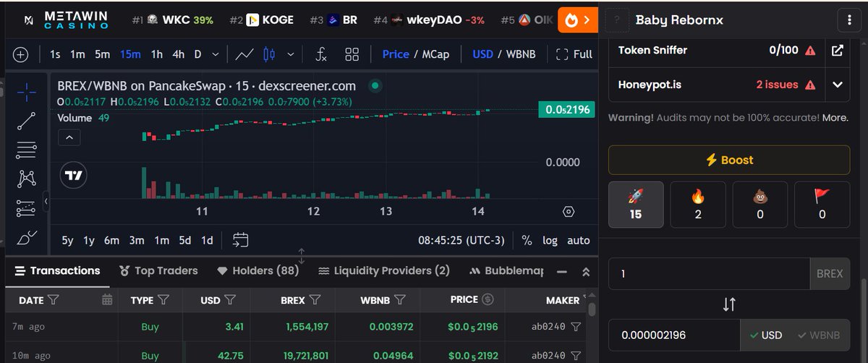Open the indicators fx menu
The height and width of the screenshot is (363, 868).
pyautogui.click(x=321, y=54)
